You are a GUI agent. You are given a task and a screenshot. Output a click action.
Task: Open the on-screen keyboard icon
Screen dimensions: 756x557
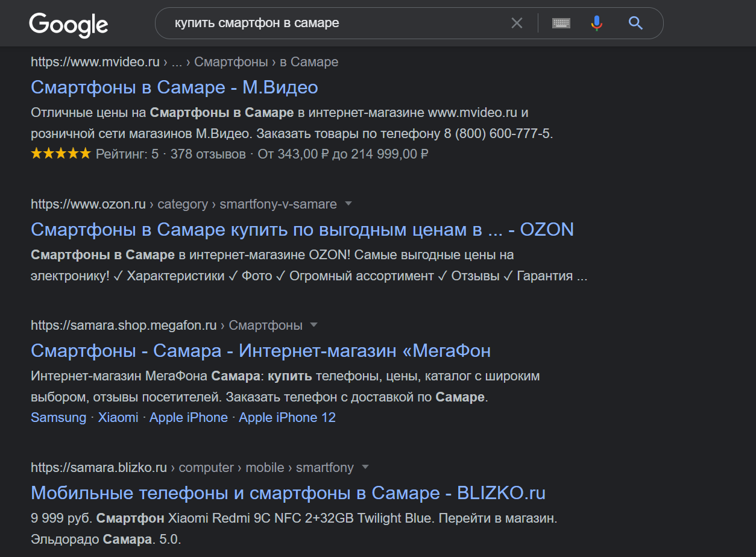tap(561, 23)
